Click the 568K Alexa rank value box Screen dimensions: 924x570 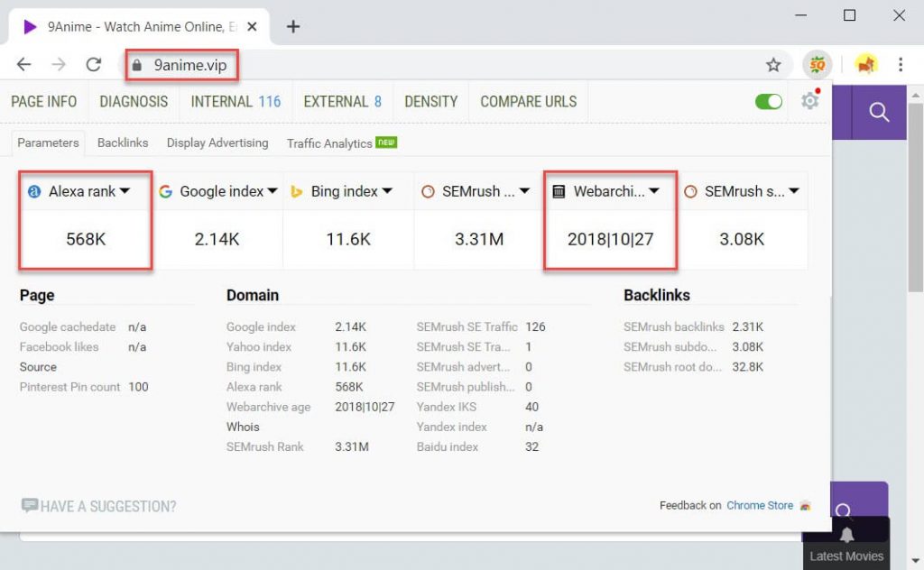[86, 239]
